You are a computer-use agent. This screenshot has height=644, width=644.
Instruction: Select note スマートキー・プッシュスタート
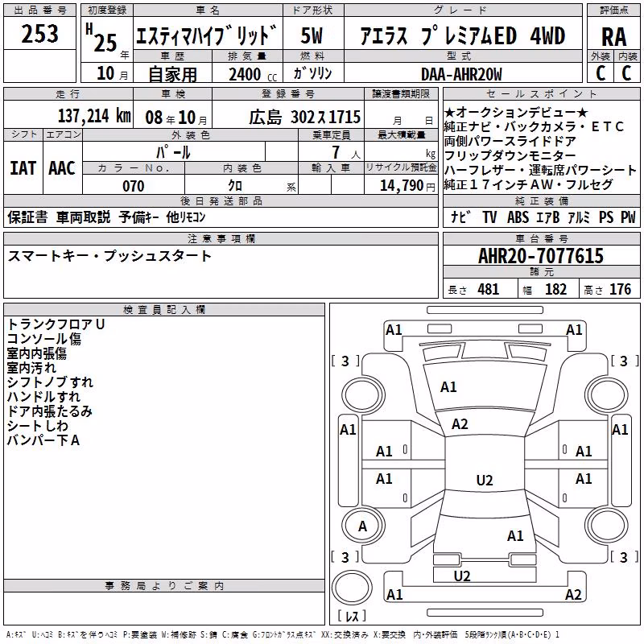(x=109, y=256)
